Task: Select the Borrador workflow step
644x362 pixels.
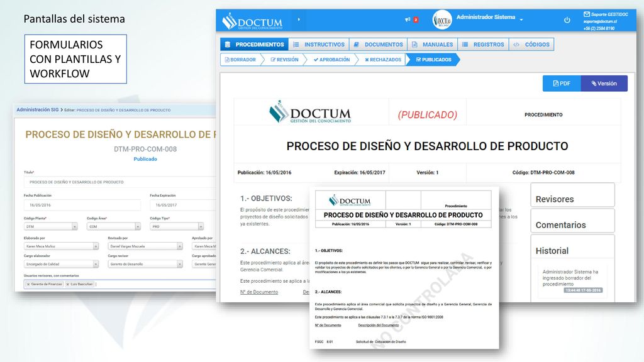Action: (x=241, y=60)
